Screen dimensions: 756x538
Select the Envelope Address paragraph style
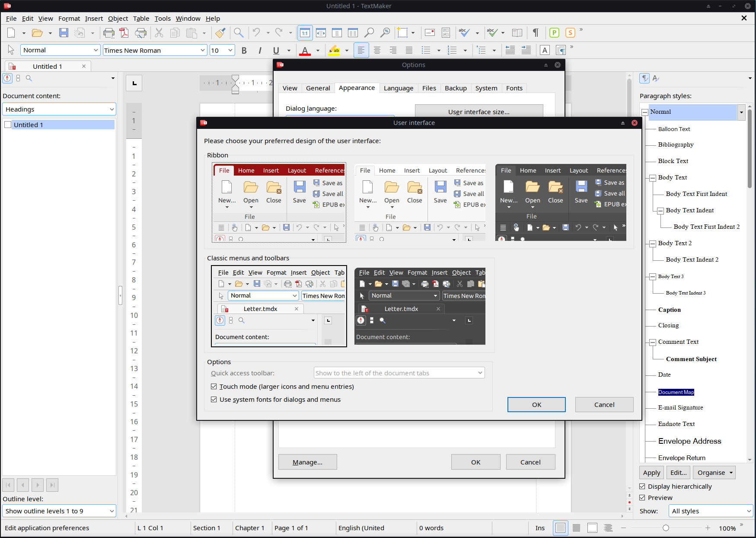[x=689, y=441]
